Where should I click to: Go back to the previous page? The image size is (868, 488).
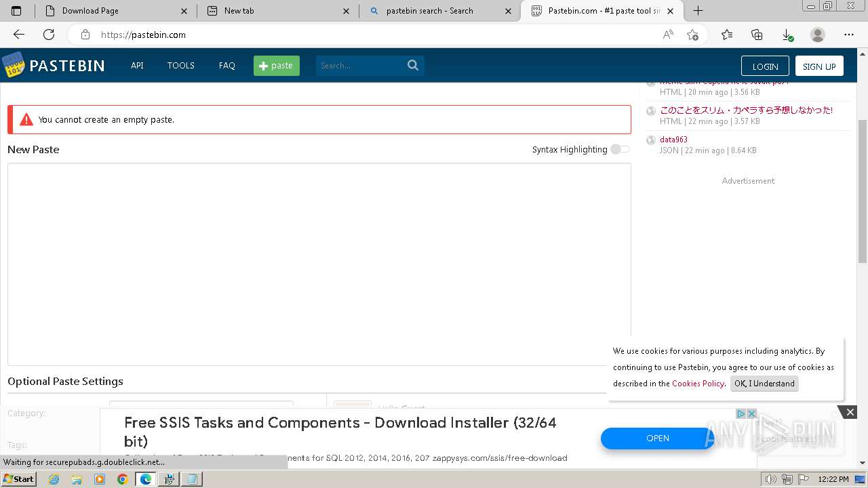19,35
